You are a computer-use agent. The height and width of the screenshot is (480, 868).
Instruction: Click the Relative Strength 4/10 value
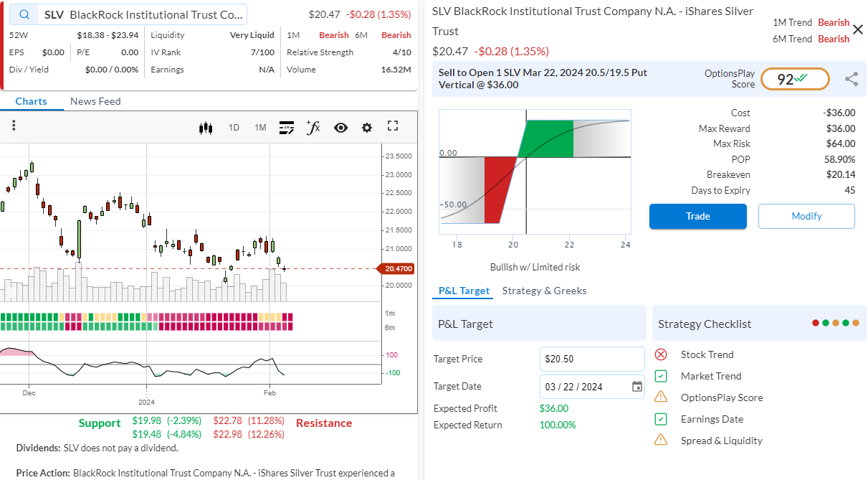402,52
